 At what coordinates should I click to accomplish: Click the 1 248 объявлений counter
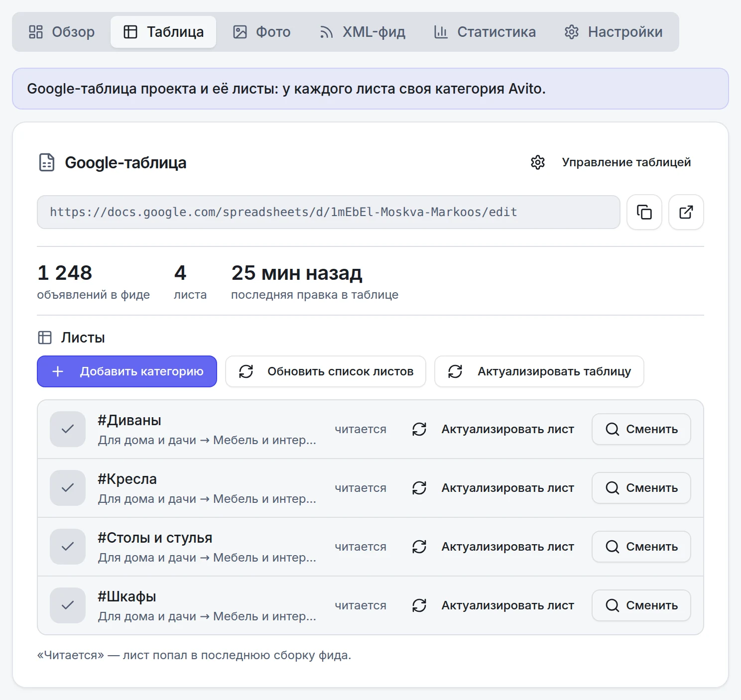(x=94, y=282)
